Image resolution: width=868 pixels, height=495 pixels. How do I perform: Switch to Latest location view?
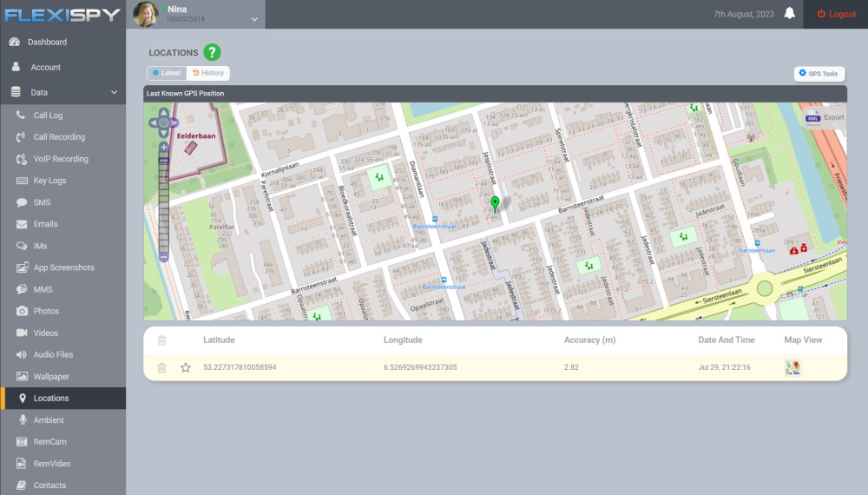pyautogui.click(x=167, y=73)
